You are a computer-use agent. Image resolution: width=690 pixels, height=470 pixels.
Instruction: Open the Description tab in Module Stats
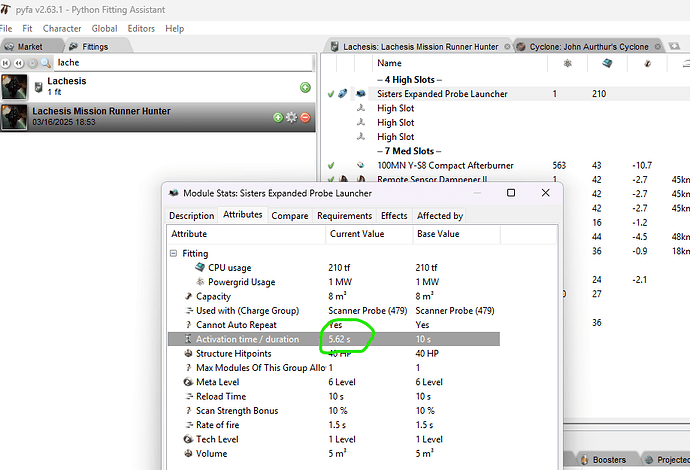(x=191, y=216)
